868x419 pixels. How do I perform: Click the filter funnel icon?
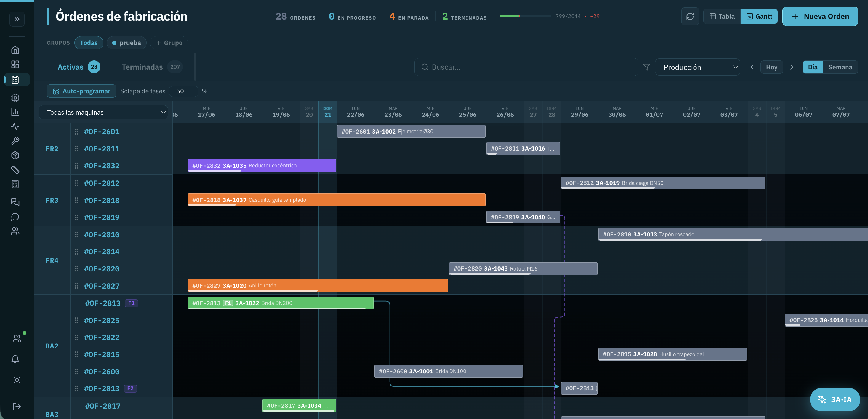(646, 67)
